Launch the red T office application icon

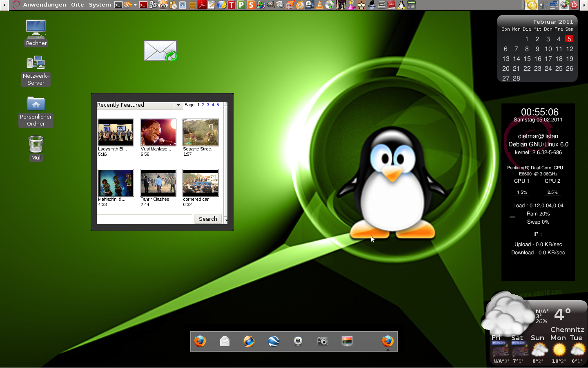(x=232, y=5)
